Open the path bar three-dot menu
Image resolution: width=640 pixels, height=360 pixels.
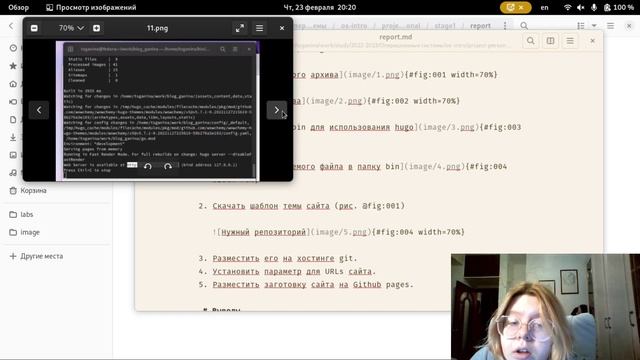click(505, 26)
